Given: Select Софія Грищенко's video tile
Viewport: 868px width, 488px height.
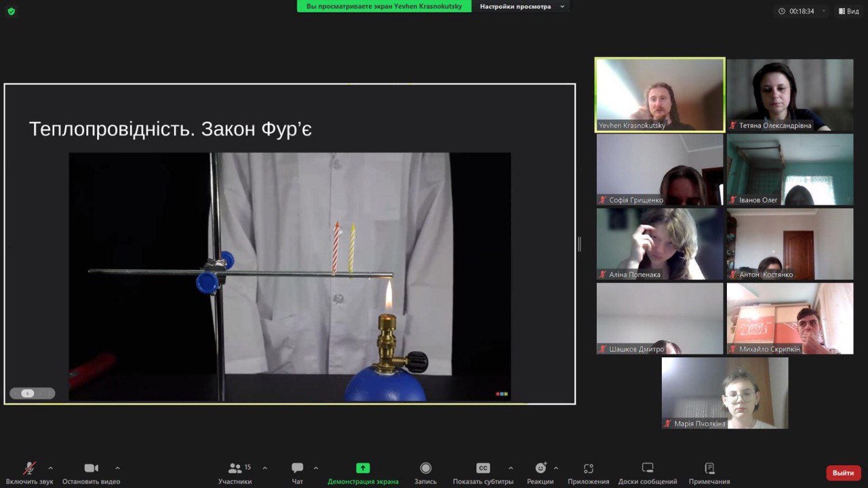Looking at the screenshot, I should [x=660, y=169].
